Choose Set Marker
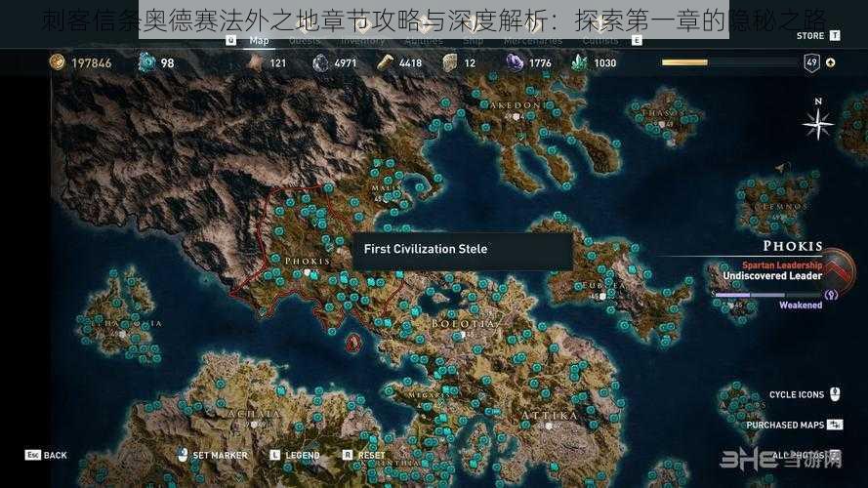This screenshot has width=868, height=488. pos(221,456)
